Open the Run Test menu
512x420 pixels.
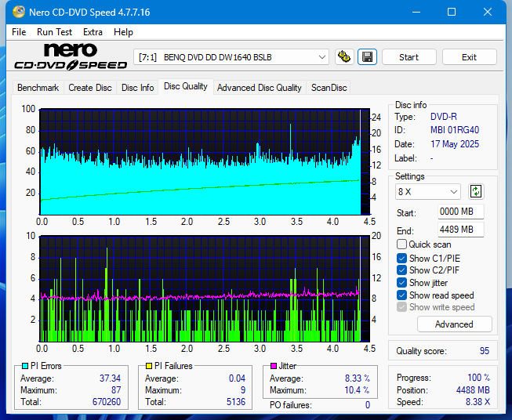click(54, 32)
